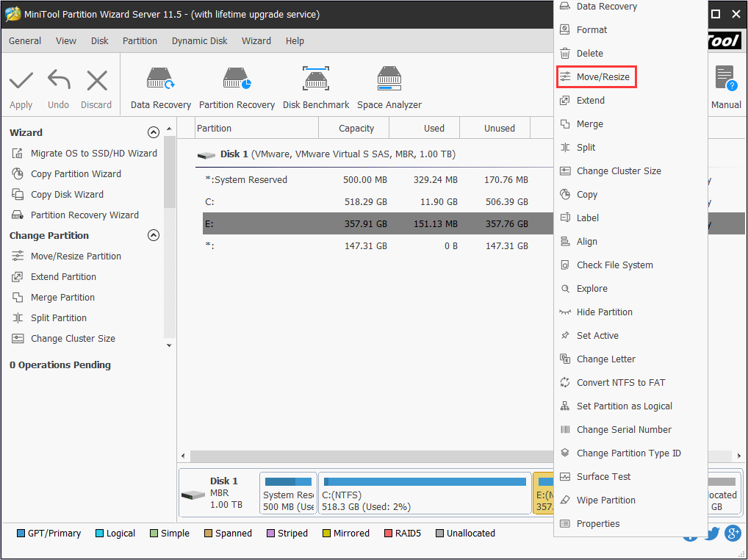
Task: Open the Dynamic Disk menu
Action: click(199, 41)
